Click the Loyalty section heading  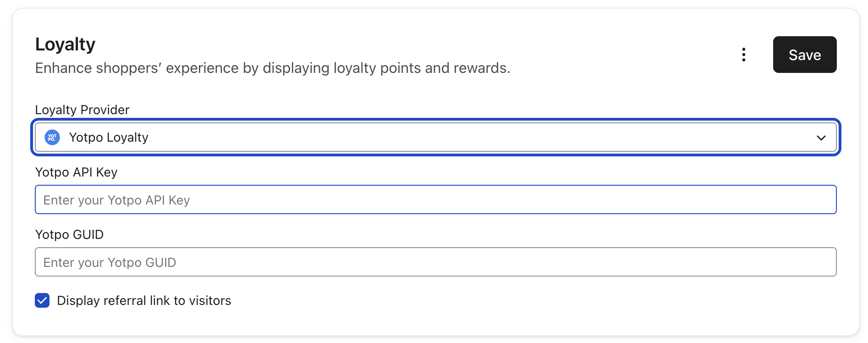65,44
